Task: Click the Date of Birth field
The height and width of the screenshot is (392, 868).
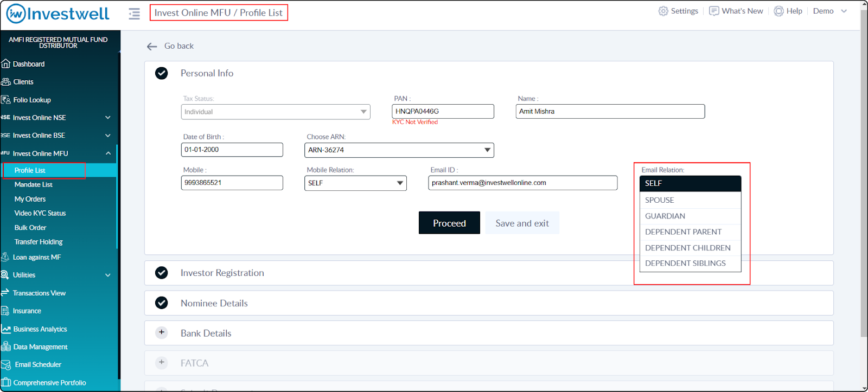Action: pos(232,150)
